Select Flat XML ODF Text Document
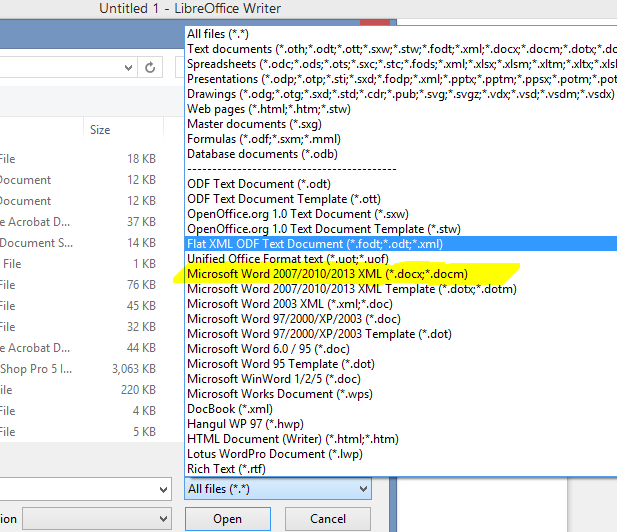617x532 pixels. pos(401,244)
